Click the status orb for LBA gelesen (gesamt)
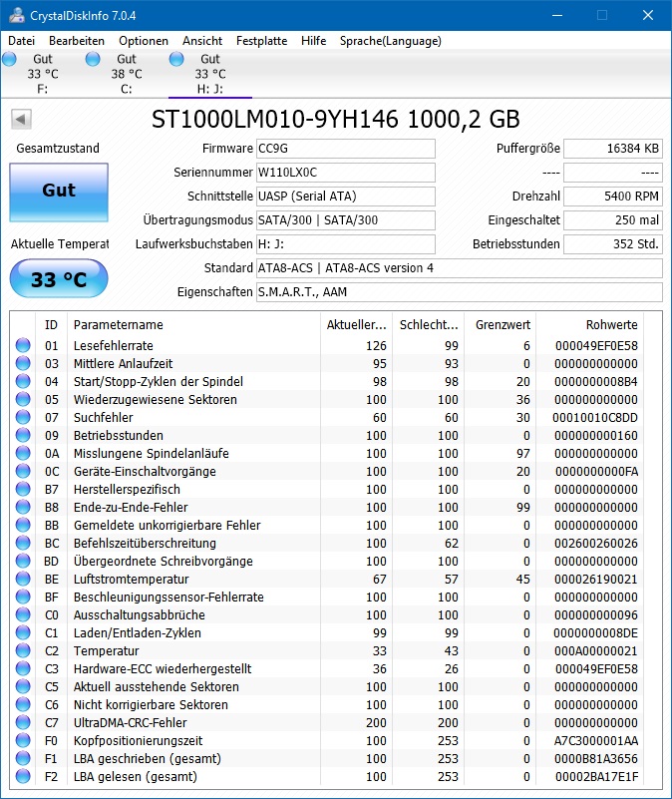Viewport: 672px width, 799px height. (23, 777)
